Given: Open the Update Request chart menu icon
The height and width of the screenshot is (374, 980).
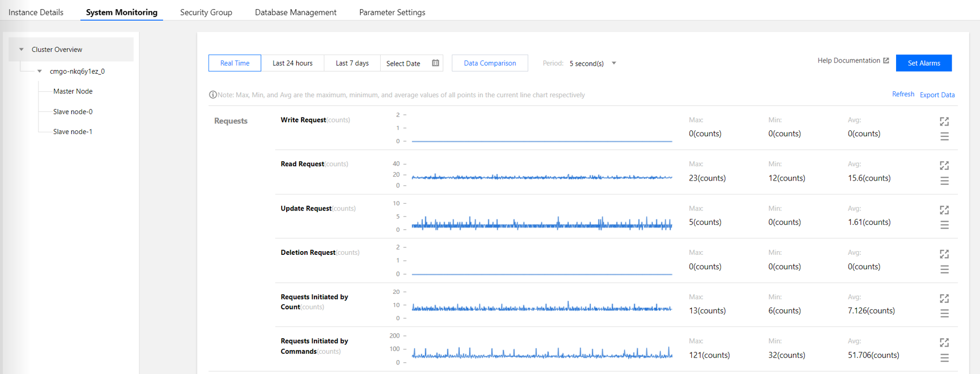Looking at the screenshot, I should [x=944, y=225].
